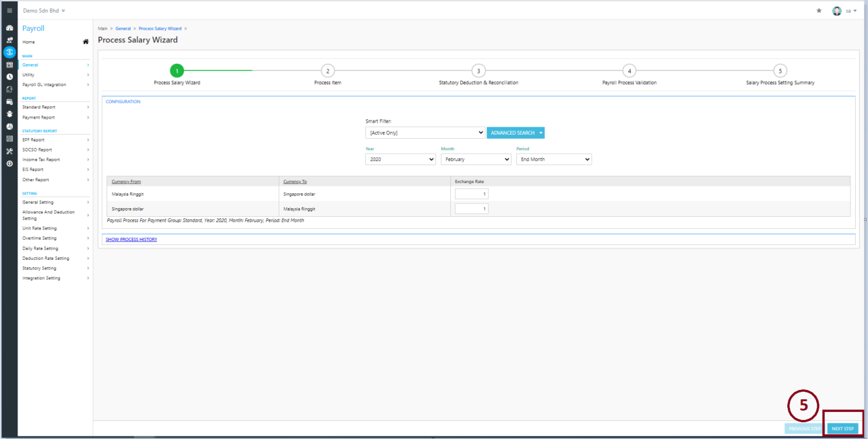Click the favorite star icon

[x=819, y=11]
